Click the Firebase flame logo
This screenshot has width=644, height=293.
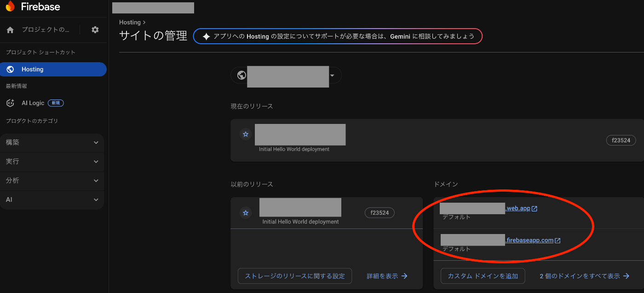click(10, 6)
